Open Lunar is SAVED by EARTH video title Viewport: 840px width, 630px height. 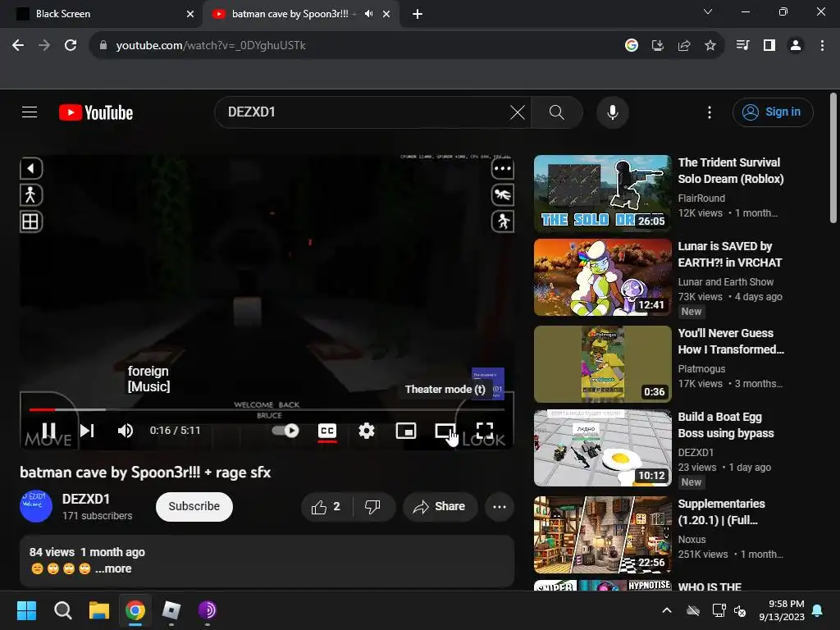(729, 254)
